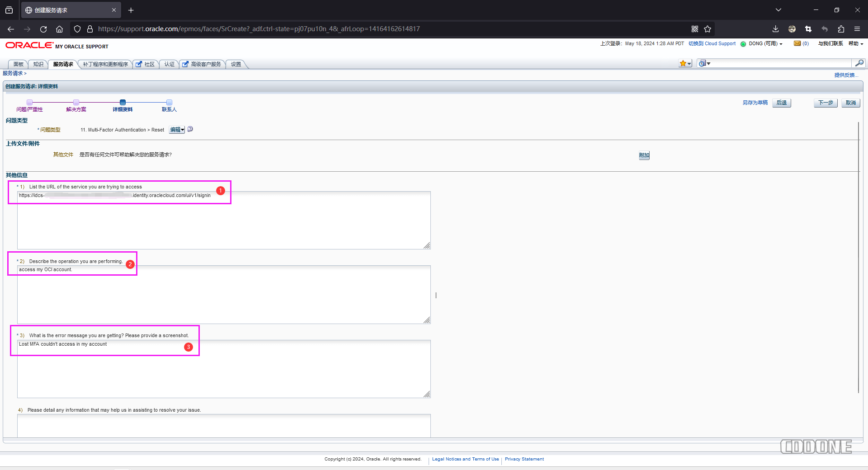Image resolution: width=868 pixels, height=470 pixels.
Task: Click the 下一步 button
Action: (826, 103)
